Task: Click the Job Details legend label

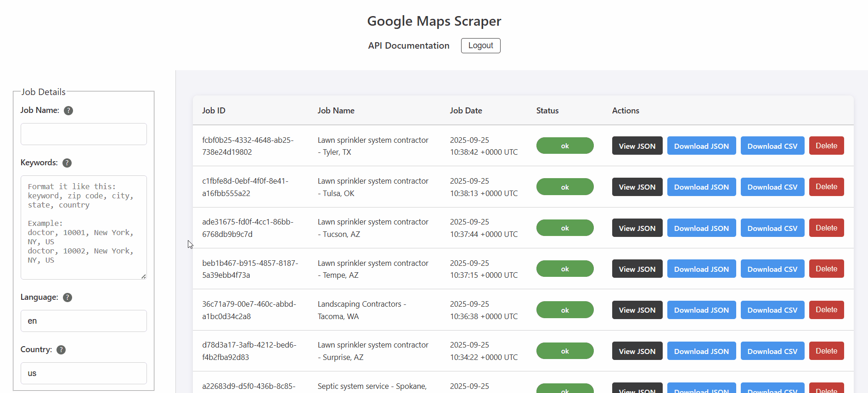Action: [43, 92]
